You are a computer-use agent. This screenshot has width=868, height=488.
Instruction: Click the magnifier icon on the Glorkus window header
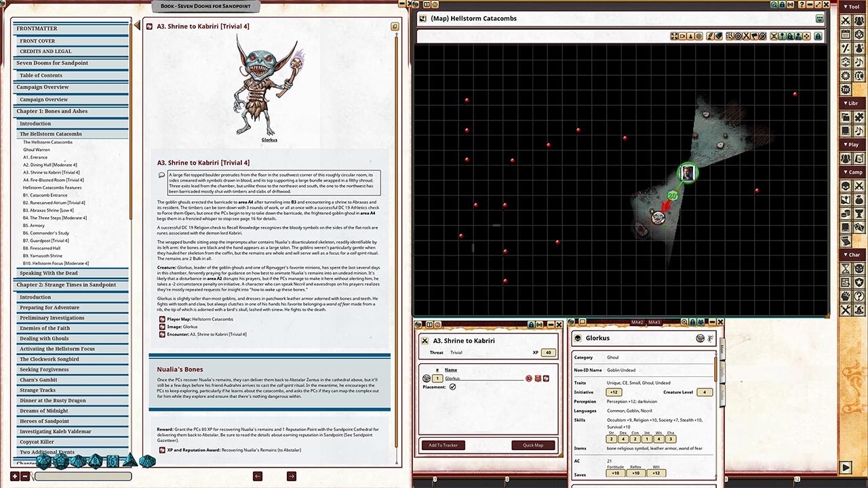point(684,323)
